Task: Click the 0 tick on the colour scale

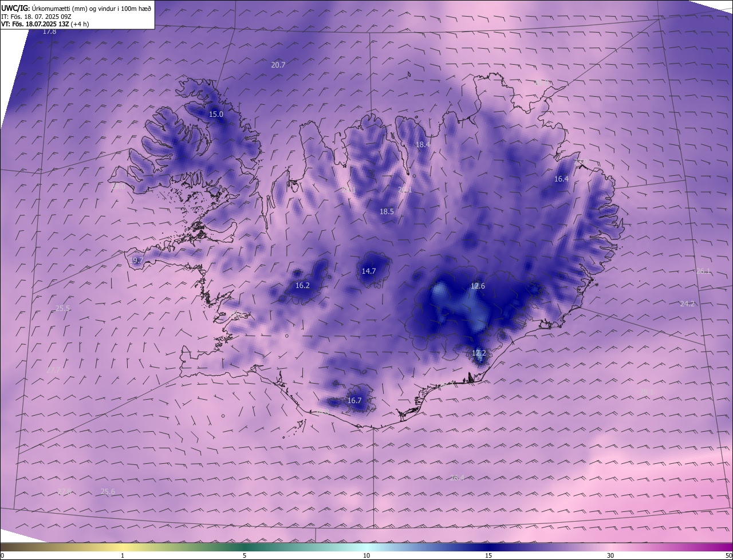Action: (x=2, y=555)
